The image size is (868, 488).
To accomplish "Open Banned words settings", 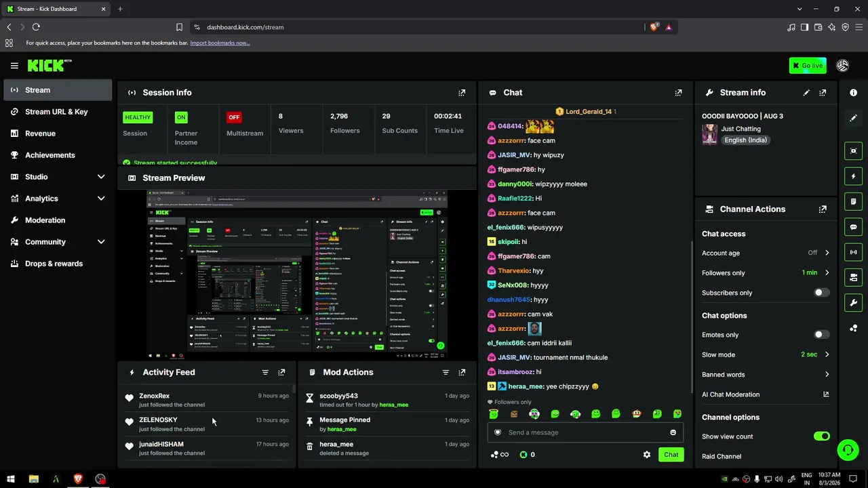I will click(766, 375).
